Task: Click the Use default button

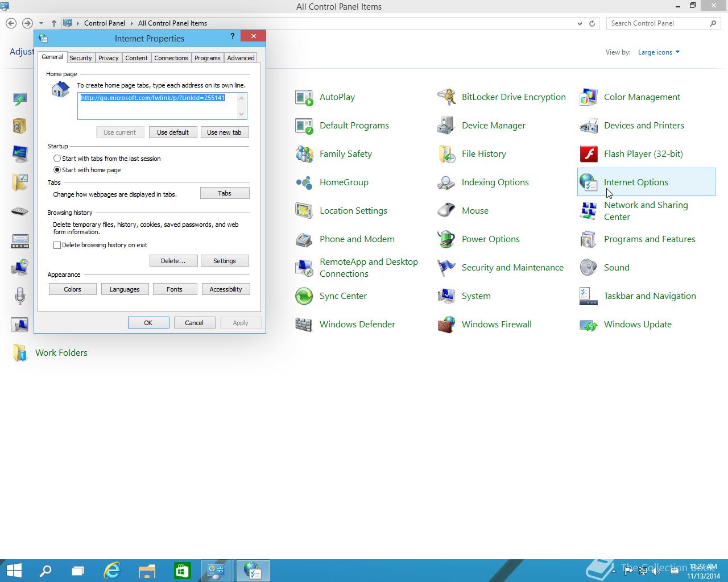Action: point(173,132)
